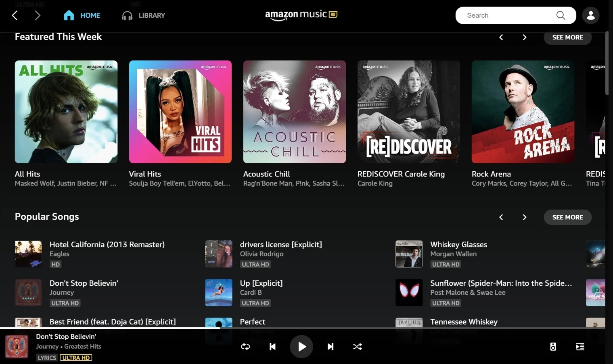Show next Popular Songs page
The width and height of the screenshot is (613, 364).
click(524, 217)
